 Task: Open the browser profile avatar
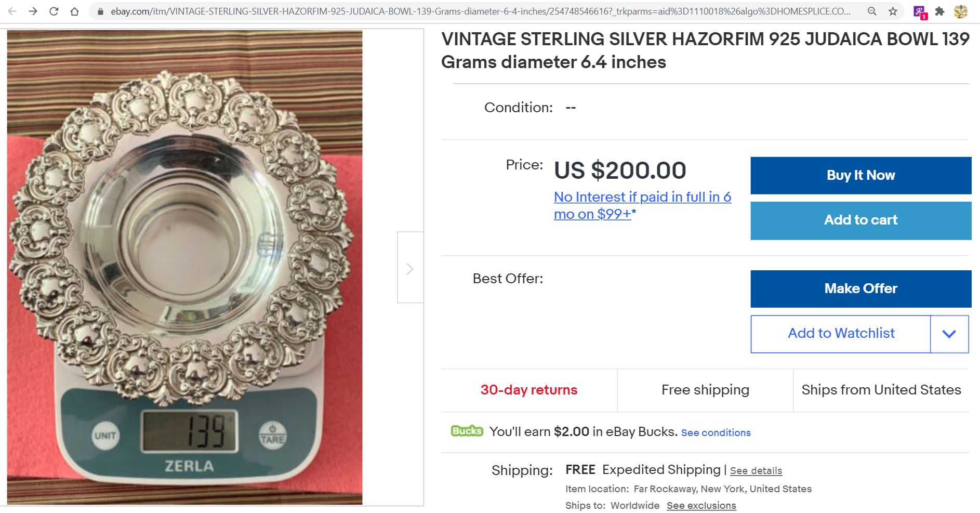pyautogui.click(x=961, y=11)
